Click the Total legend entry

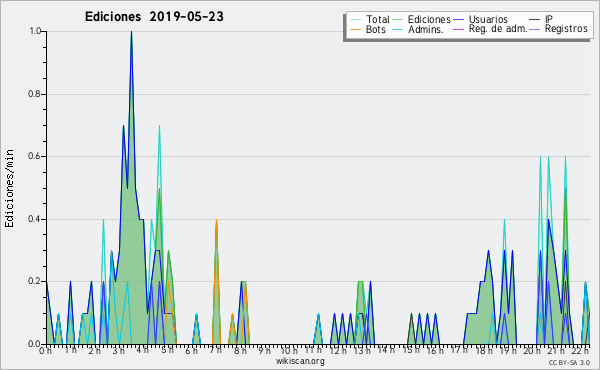pyautogui.click(x=370, y=19)
